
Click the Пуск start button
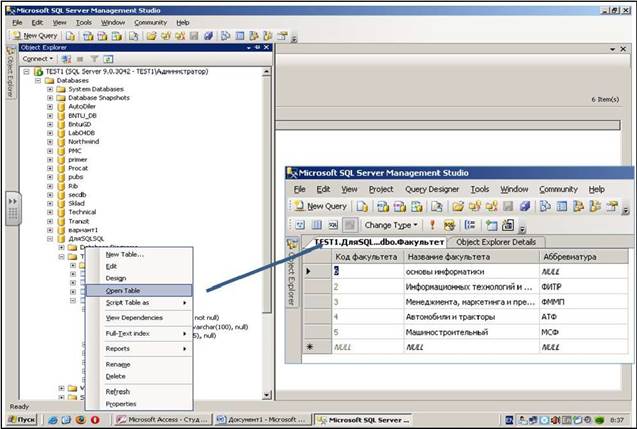[x=22, y=420]
